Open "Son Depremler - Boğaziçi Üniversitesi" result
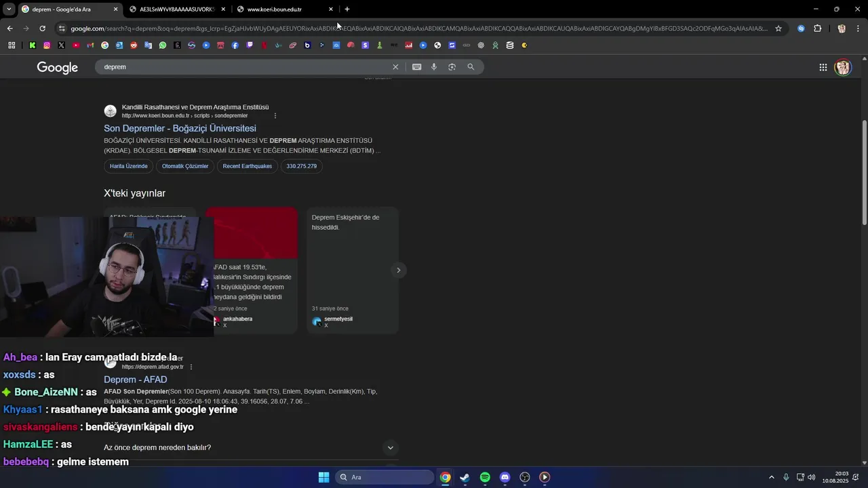 (180, 128)
